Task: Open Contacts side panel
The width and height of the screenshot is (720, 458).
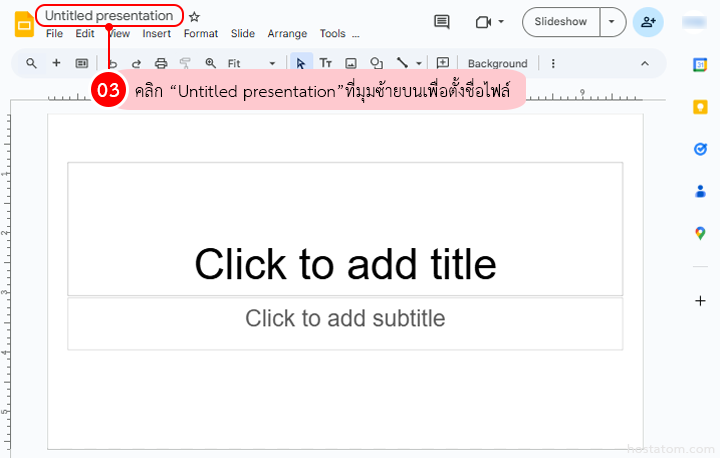Action: click(700, 191)
